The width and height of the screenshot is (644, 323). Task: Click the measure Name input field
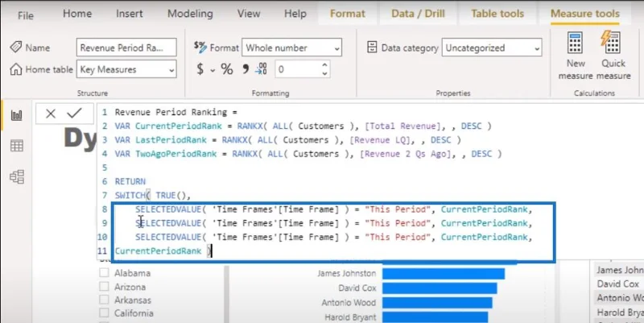126,48
